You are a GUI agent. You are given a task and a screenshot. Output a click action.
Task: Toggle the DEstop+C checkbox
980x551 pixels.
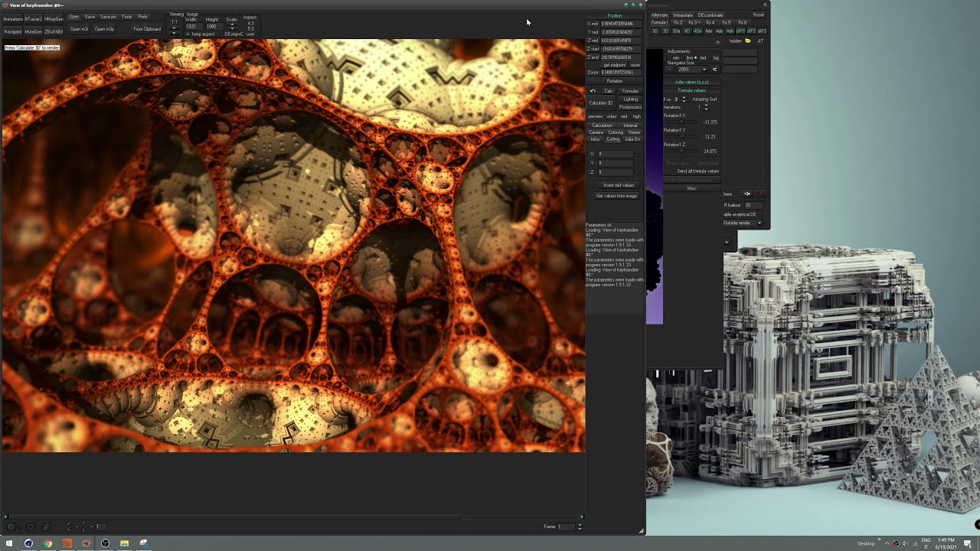tap(221, 34)
